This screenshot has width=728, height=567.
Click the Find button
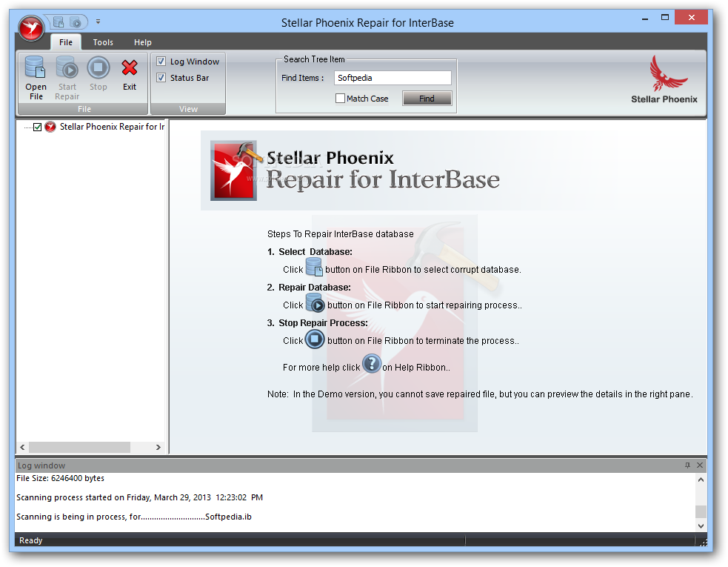coord(427,99)
